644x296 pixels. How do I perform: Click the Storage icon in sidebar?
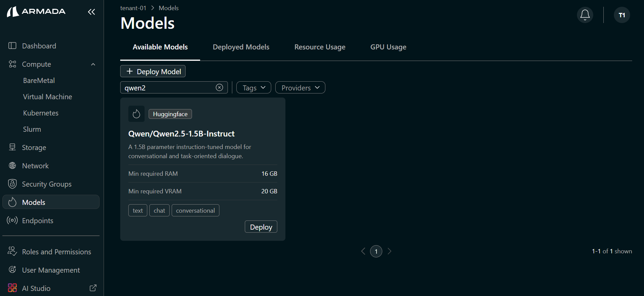point(13,147)
